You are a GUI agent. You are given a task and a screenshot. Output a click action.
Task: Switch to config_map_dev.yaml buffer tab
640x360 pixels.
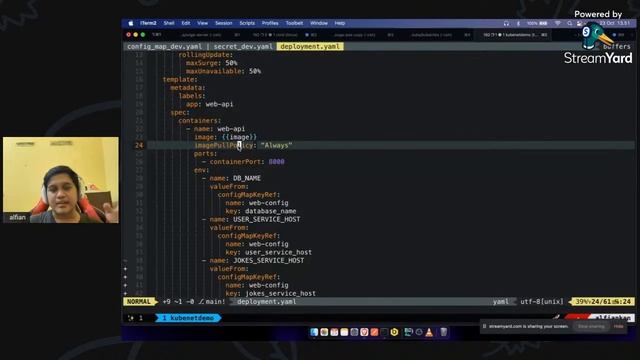coord(164,47)
